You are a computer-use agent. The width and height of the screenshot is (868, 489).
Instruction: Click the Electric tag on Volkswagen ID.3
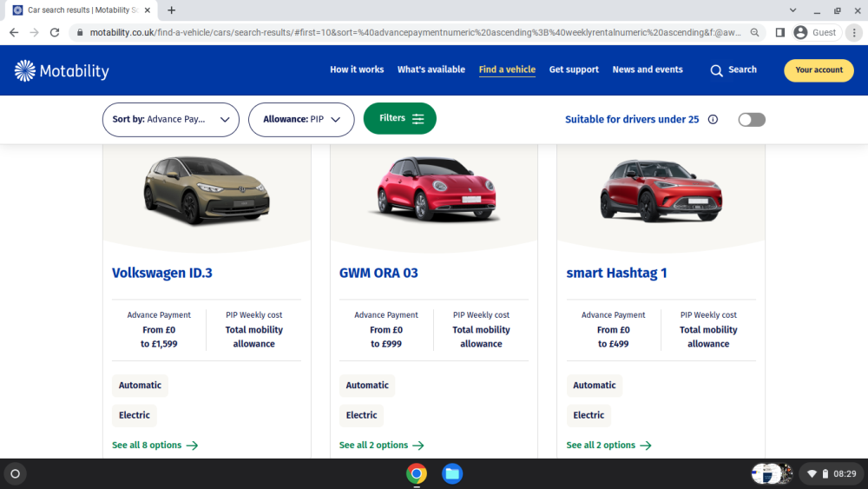(135, 415)
